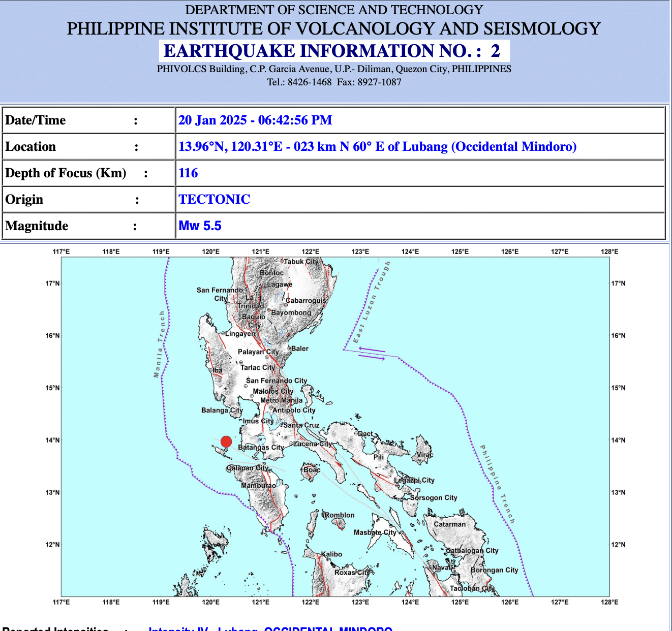Screen dimensions: 672x631
Task: Click 'Borongan City' label on the map
Action: point(495,570)
